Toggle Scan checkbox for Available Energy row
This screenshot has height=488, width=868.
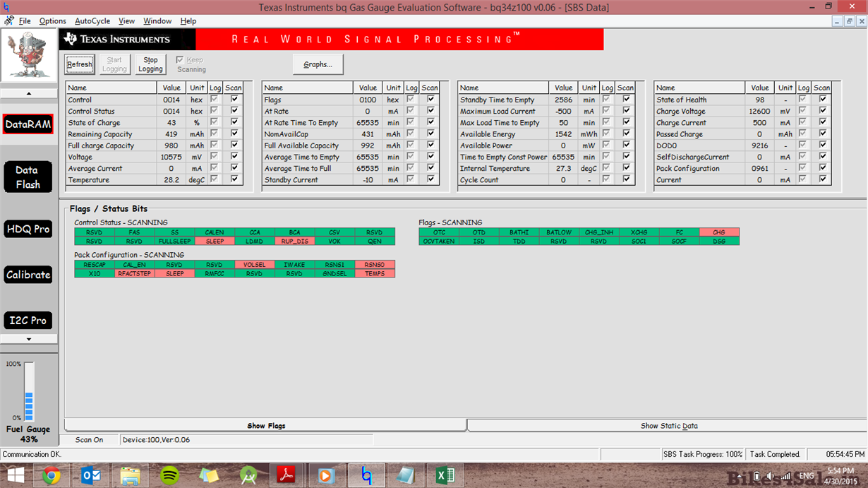[627, 134]
